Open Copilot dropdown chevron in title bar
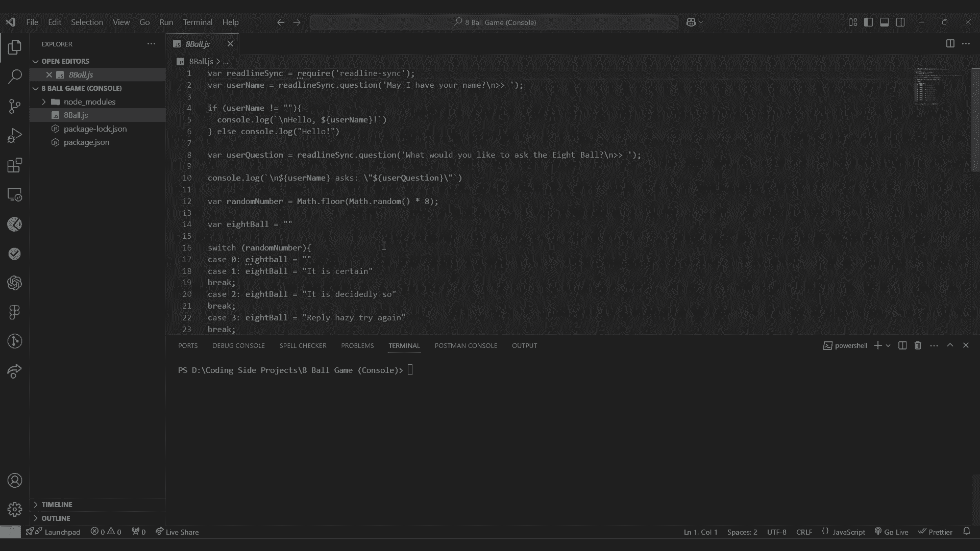 701,22
